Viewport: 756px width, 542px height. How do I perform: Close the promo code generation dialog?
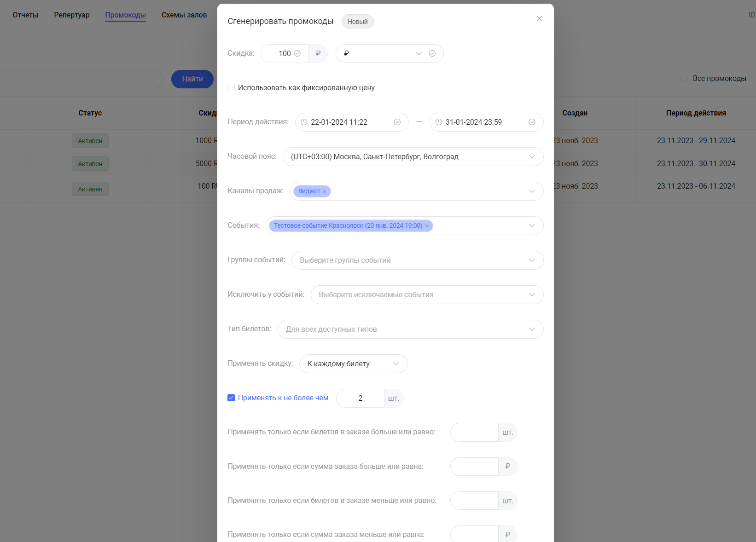tap(540, 18)
